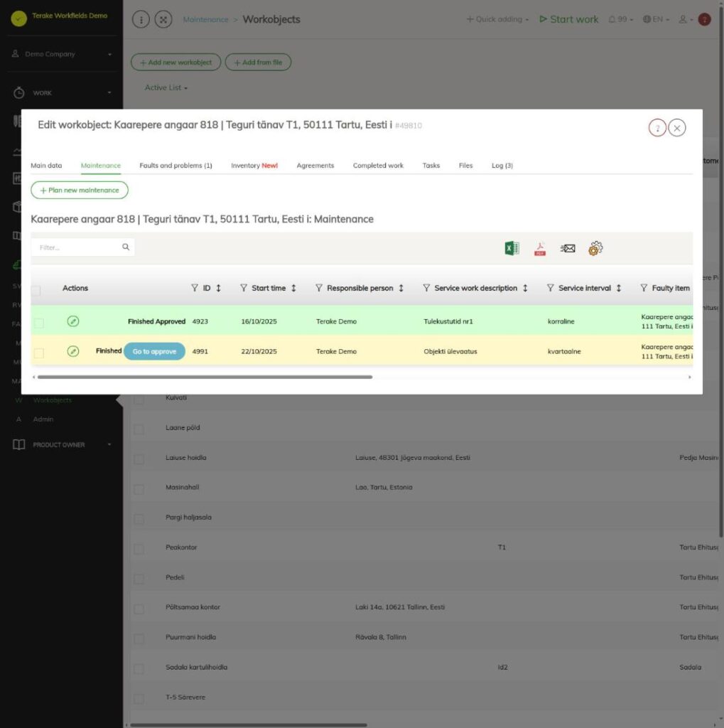
Task: Sort by Service interval column
Action: click(619, 288)
